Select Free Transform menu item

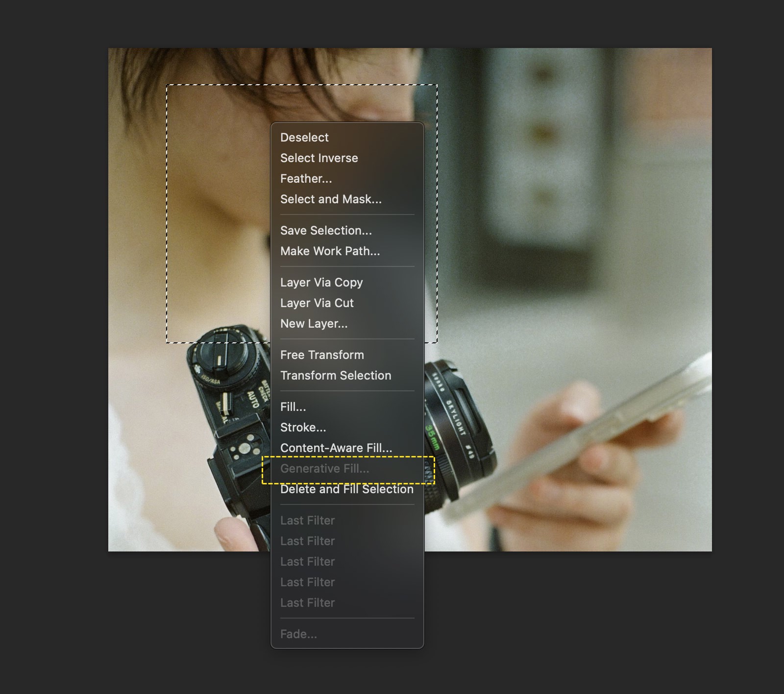322,355
